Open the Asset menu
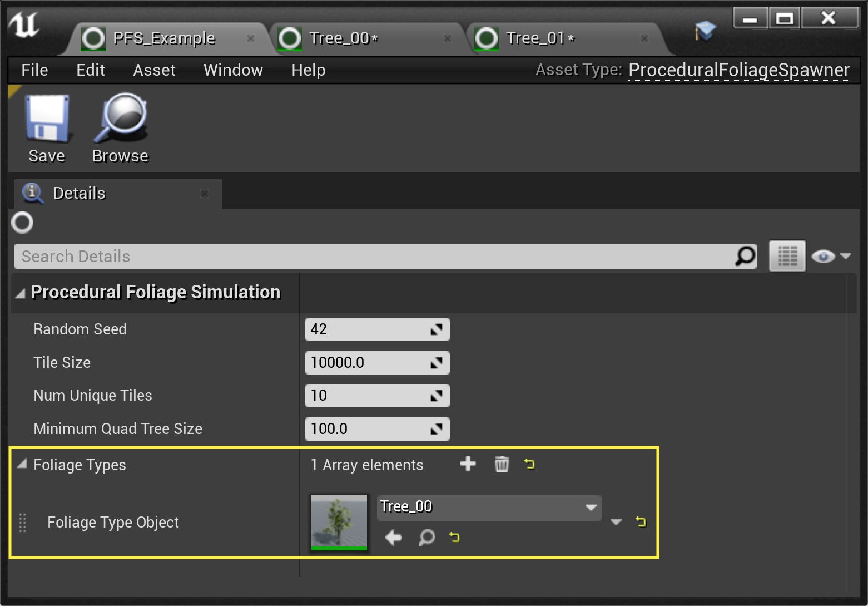Viewport: 868px width, 606px height. (x=154, y=70)
